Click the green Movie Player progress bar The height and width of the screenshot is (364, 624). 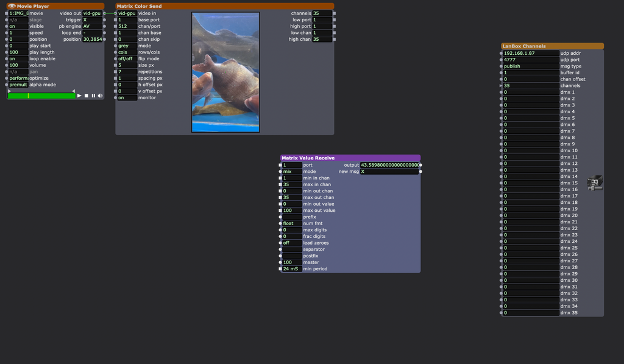(41, 96)
